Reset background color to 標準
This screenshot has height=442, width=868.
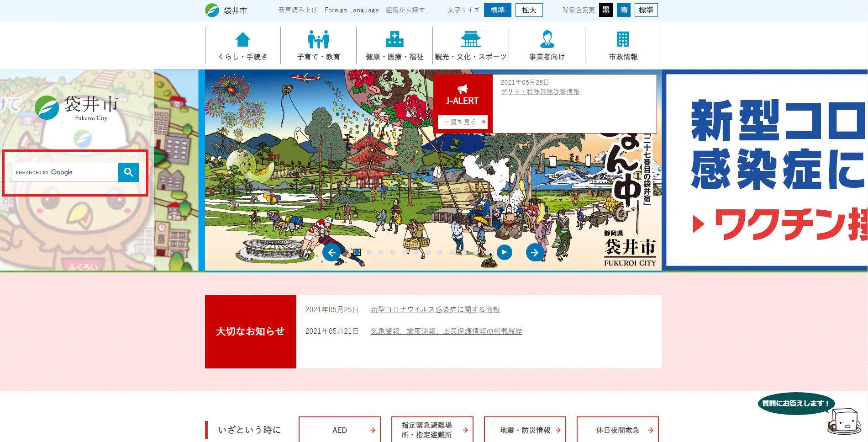click(646, 10)
